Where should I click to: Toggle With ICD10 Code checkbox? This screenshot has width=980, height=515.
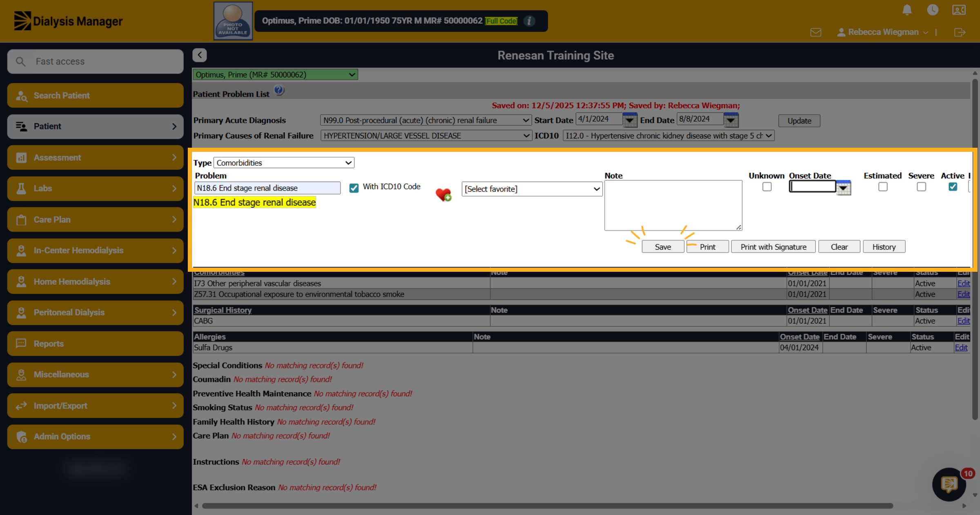pos(354,188)
